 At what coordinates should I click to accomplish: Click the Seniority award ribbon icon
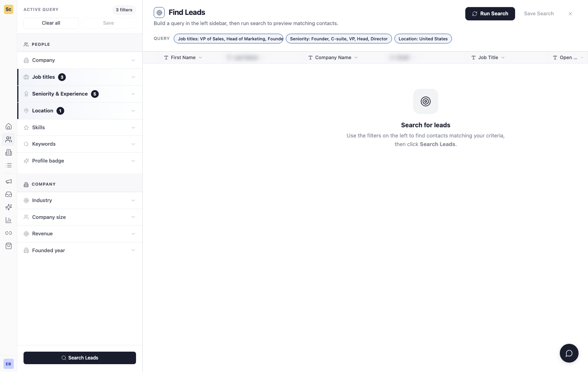(x=26, y=94)
